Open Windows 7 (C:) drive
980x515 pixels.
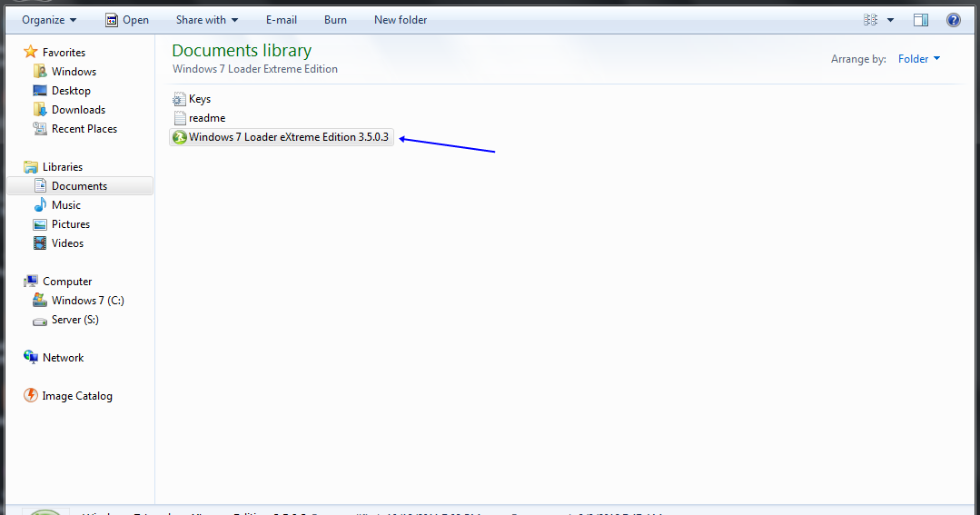pos(88,301)
